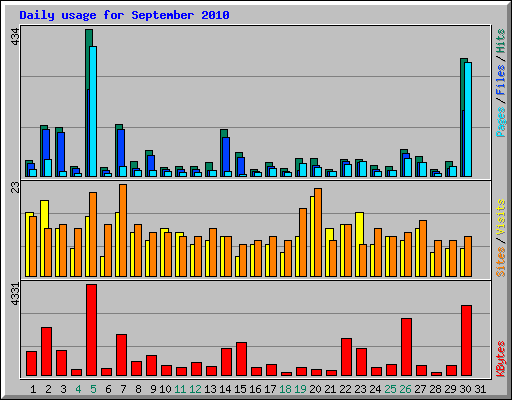The image size is (512, 400).
Task: Click the red KBytes bar for day 15
Action: coord(241,359)
